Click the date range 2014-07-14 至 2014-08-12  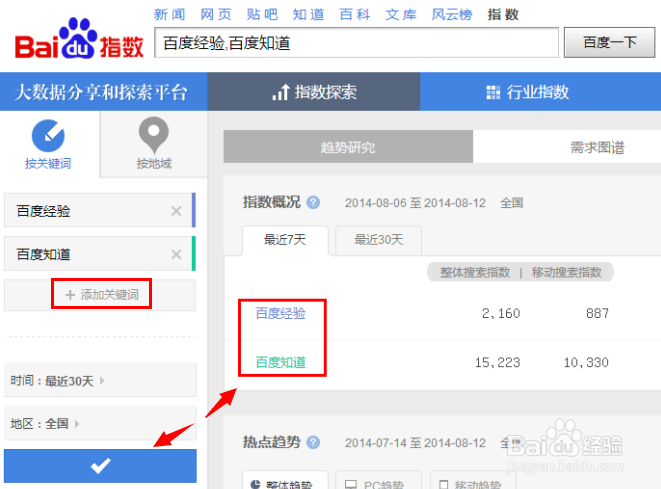click(415, 443)
